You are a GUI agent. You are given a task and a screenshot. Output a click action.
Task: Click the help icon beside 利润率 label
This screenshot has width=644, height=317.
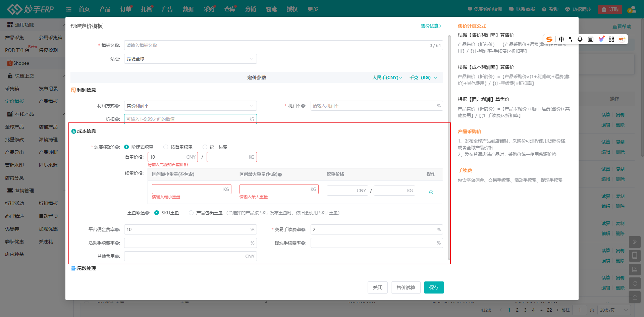tap(303, 106)
